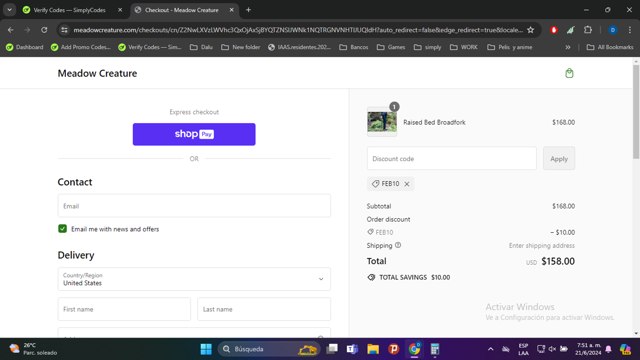This screenshot has width=640, height=360.
Task: Click the Shipping info help icon
Action: point(398,245)
